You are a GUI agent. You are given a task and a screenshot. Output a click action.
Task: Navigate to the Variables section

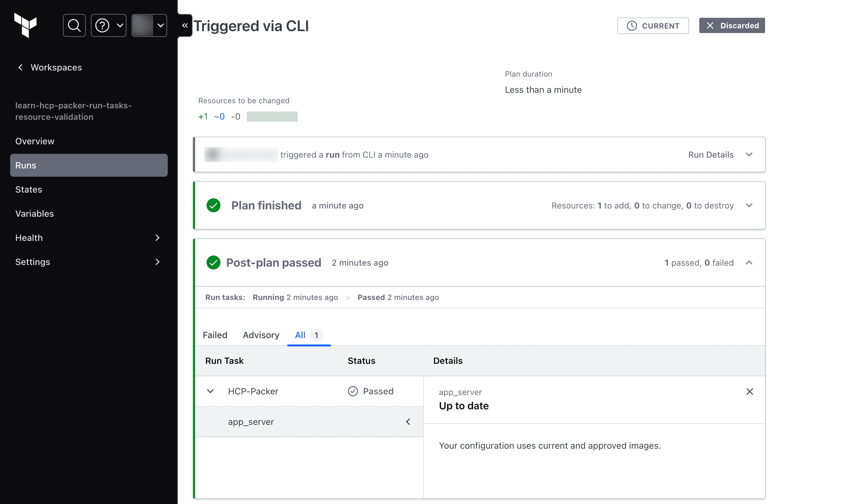click(x=34, y=214)
